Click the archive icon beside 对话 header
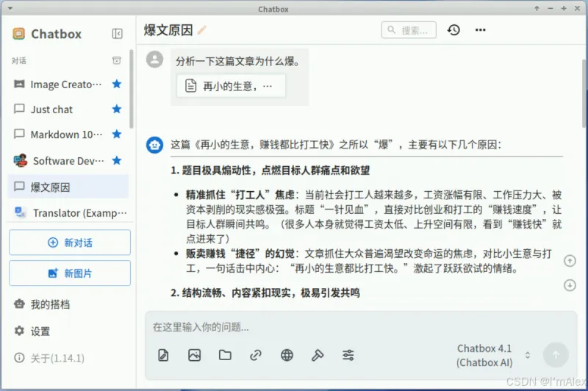The height and width of the screenshot is (391, 588). point(116,60)
